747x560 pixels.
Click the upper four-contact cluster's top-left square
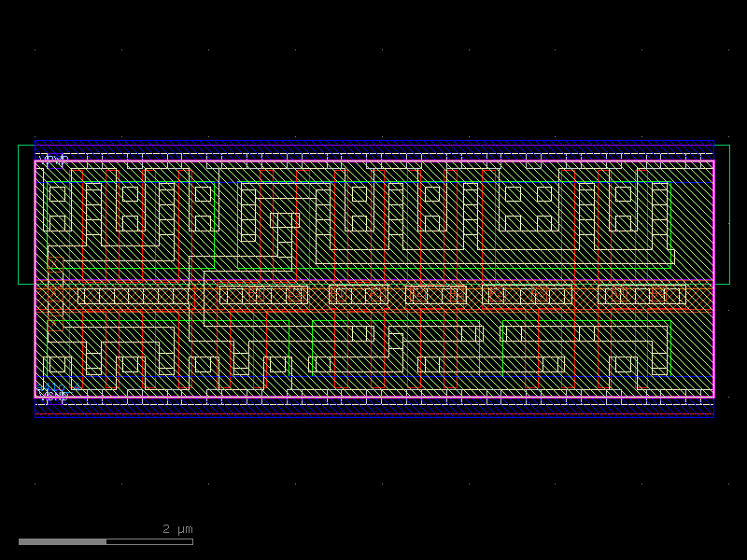click(513, 193)
